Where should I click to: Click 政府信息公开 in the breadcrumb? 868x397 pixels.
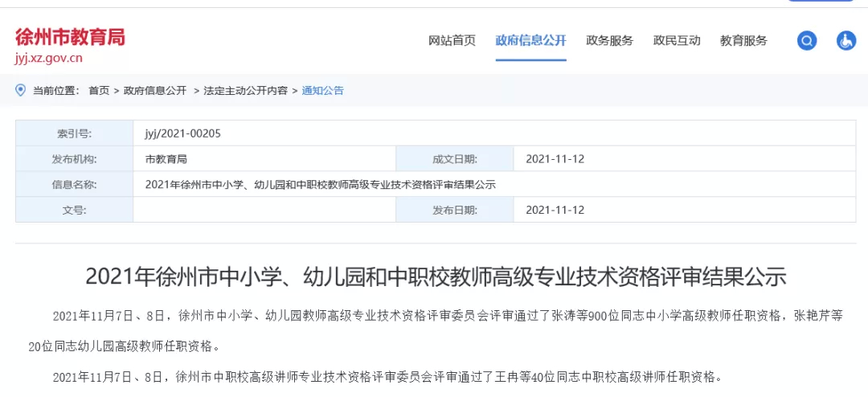[155, 91]
